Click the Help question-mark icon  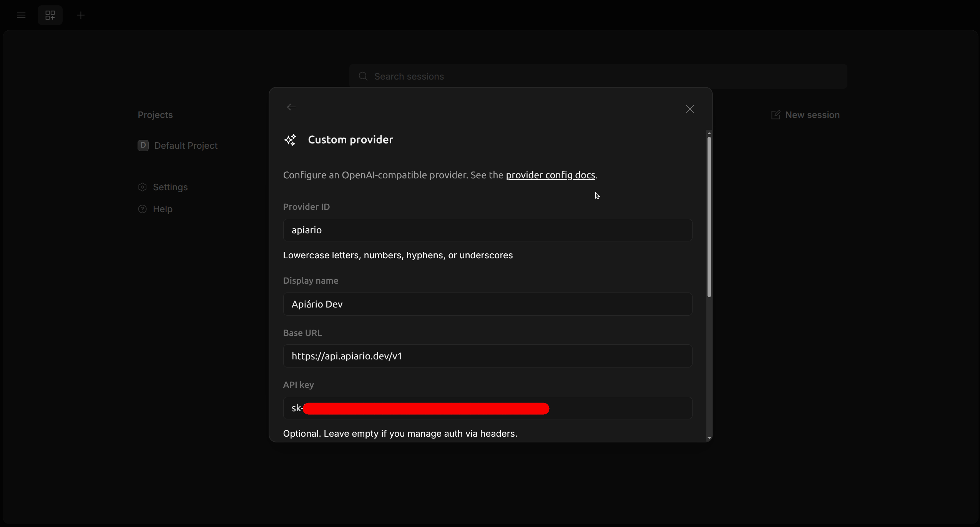coord(142,209)
